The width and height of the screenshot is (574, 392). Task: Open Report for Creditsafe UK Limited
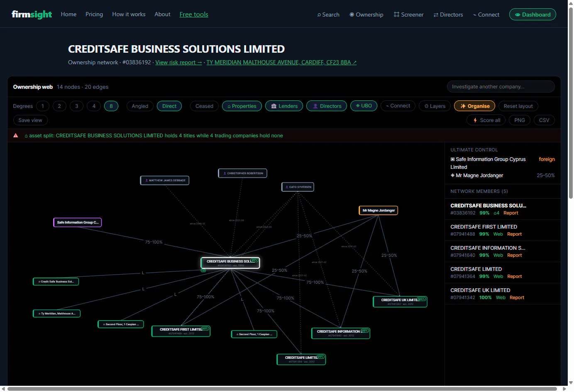(517, 298)
